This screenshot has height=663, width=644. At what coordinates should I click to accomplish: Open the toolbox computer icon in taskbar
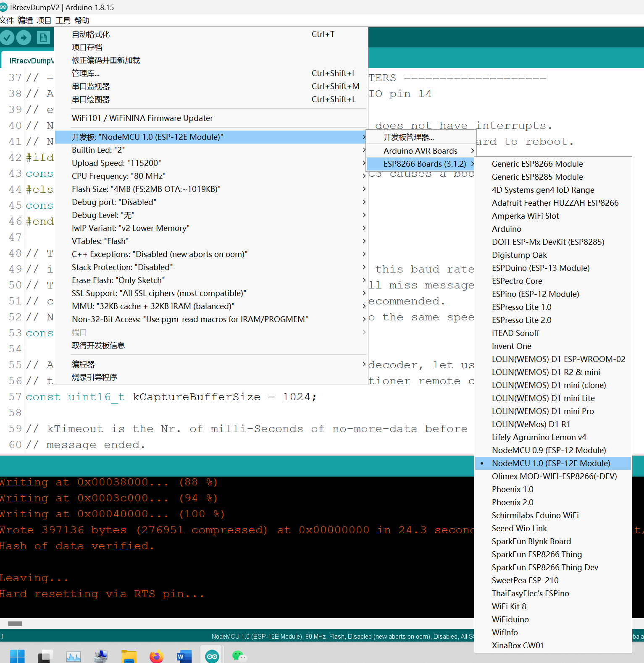[101, 656]
